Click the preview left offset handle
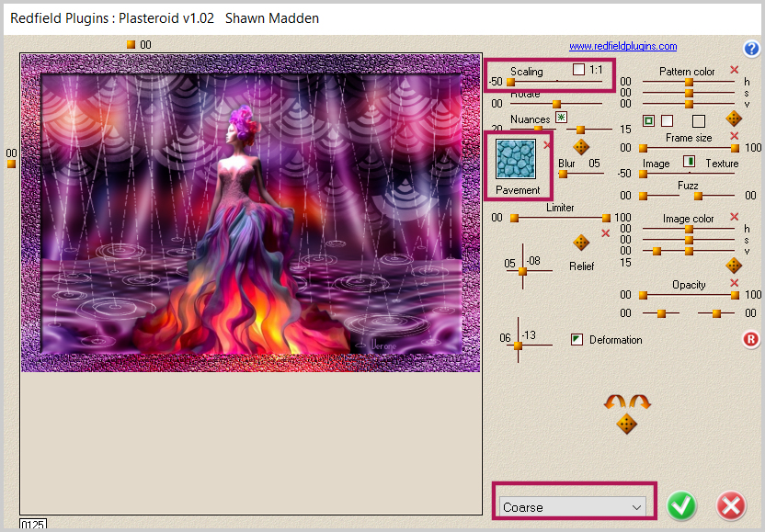Image resolution: width=765 pixels, height=532 pixels. pyautogui.click(x=11, y=164)
